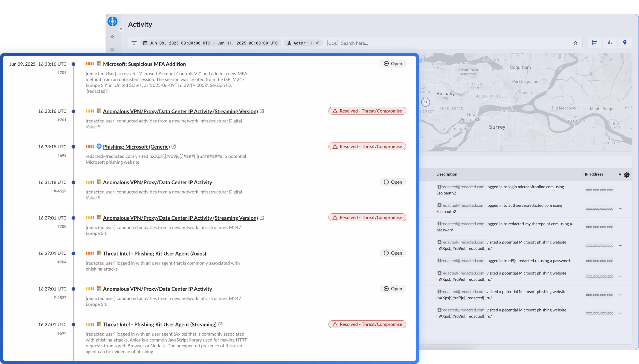Sort by the Description column header
The height and width of the screenshot is (364, 639).
click(x=447, y=174)
